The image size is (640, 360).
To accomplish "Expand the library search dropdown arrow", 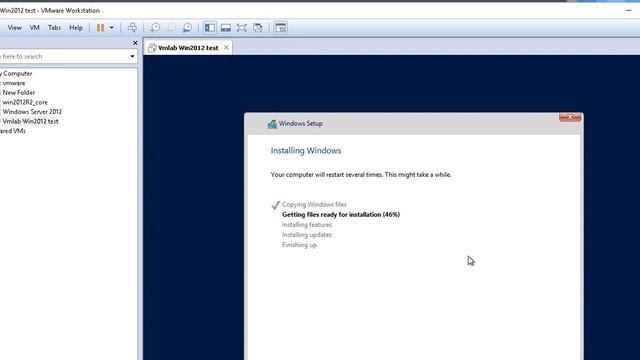I will tap(132, 56).
